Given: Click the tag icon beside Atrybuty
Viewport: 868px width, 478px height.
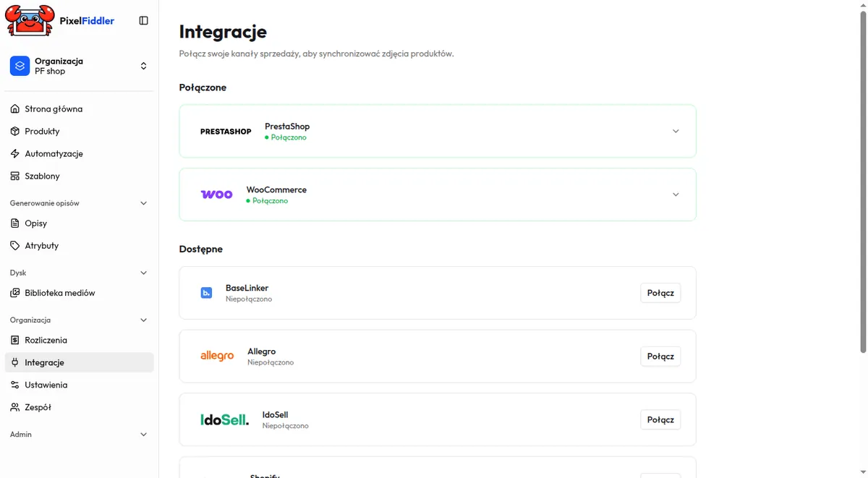Looking at the screenshot, I should pyautogui.click(x=15, y=246).
